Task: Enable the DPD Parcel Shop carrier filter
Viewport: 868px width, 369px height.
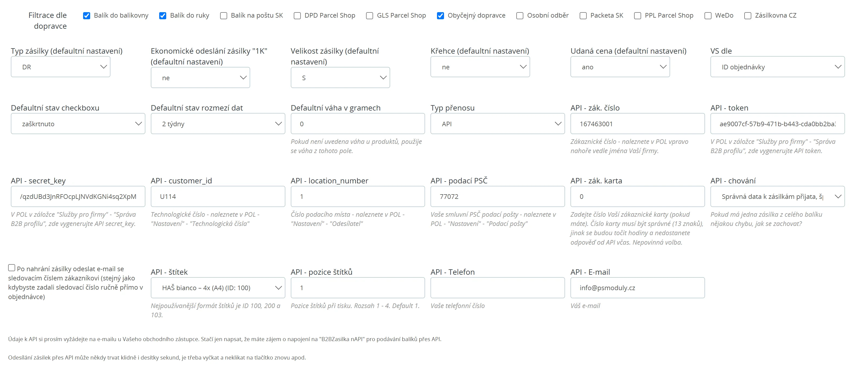Action: click(x=297, y=15)
